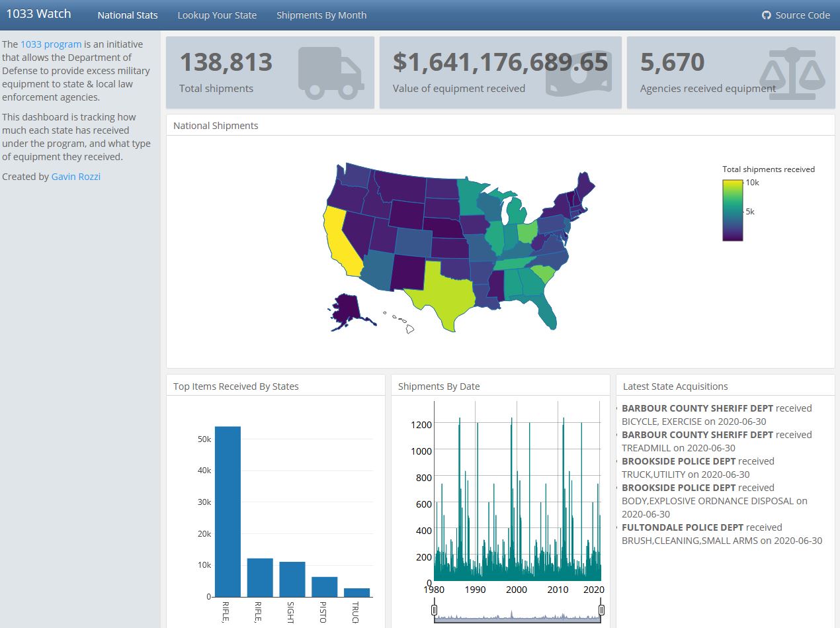
Task: Click the balance scales icon
Action: (792, 73)
